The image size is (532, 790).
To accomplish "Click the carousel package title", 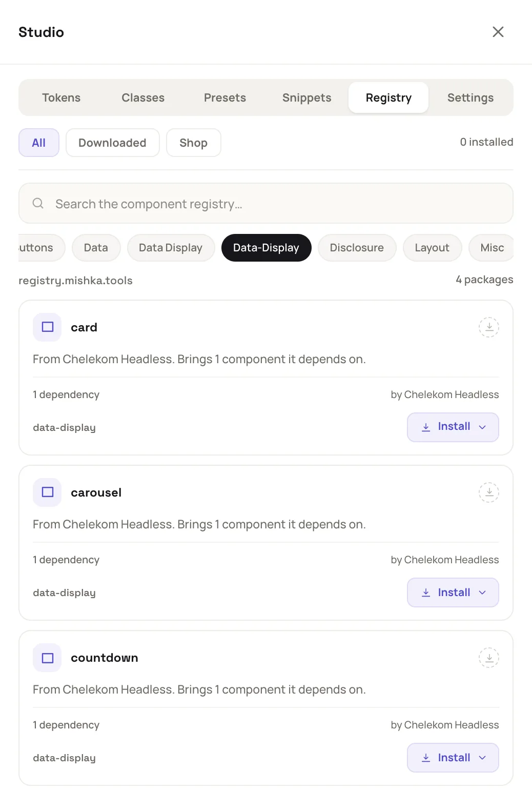I will click(x=96, y=492).
